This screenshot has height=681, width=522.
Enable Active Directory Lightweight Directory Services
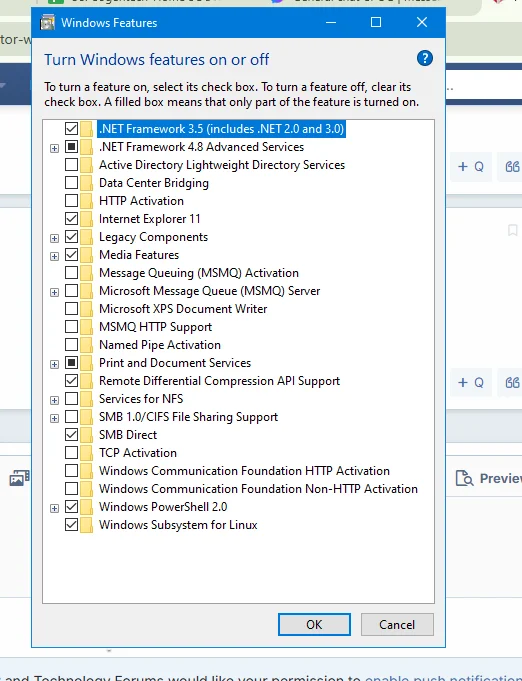tap(71, 165)
